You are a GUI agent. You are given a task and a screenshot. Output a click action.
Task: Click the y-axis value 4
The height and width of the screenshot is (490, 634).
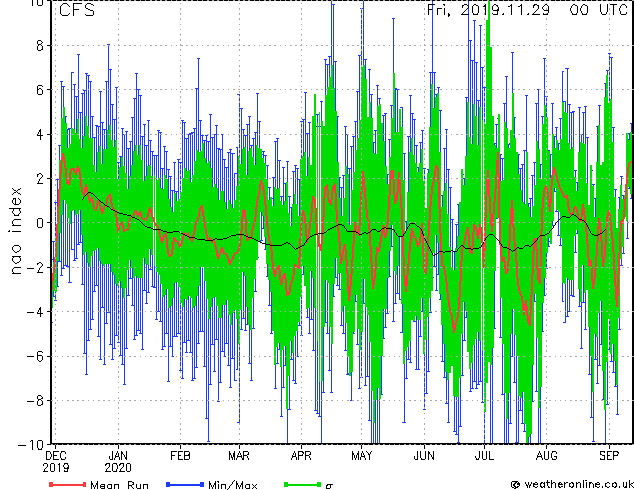(40, 134)
